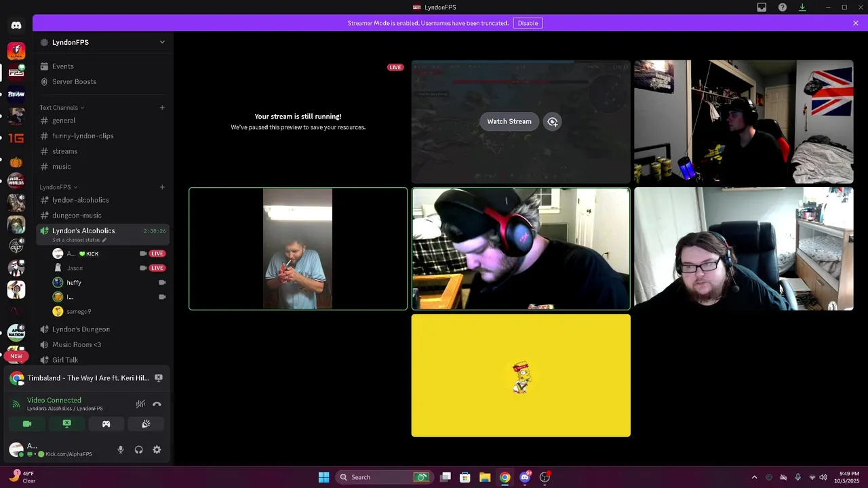This screenshot has width=868, height=488.
Task: Deafen with headphones icon
Action: point(139,449)
